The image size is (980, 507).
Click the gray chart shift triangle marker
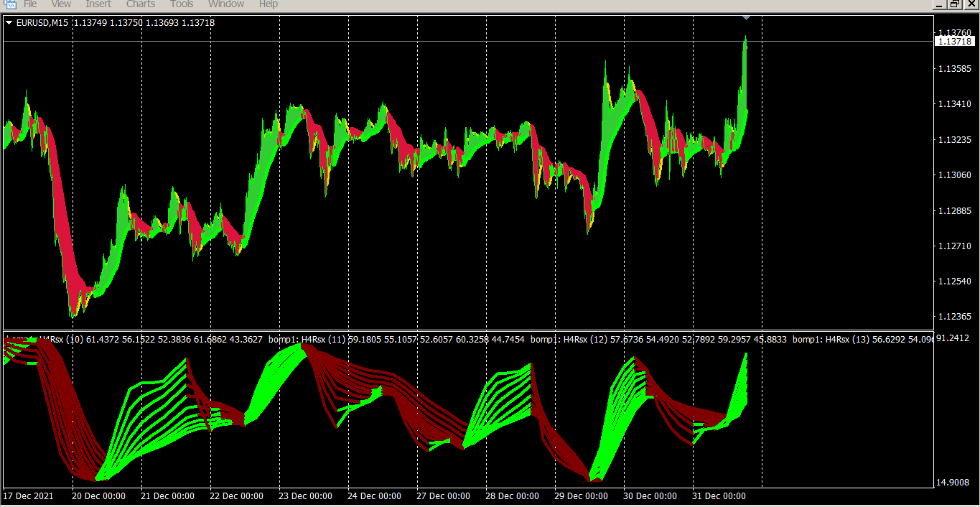(x=746, y=17)
